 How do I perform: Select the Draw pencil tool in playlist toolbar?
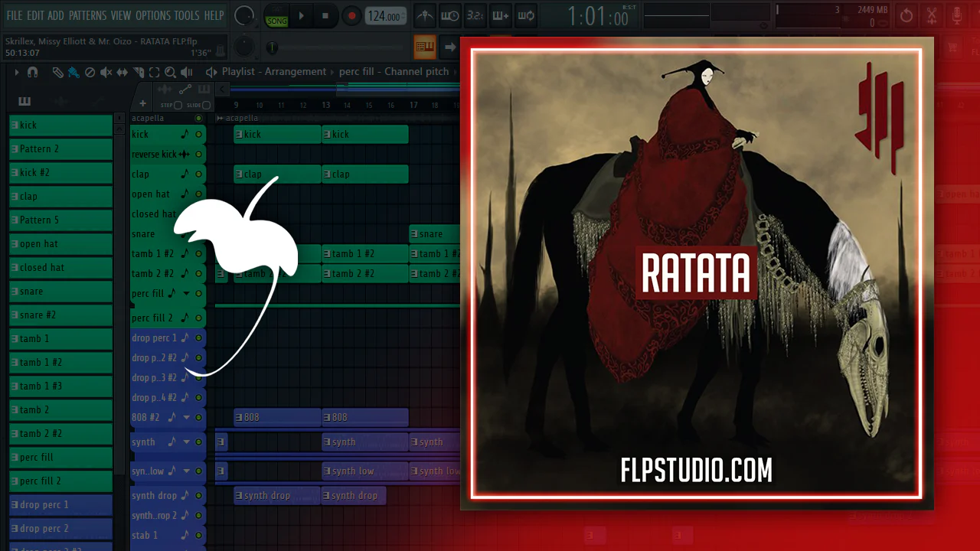(x=58, y=72)
